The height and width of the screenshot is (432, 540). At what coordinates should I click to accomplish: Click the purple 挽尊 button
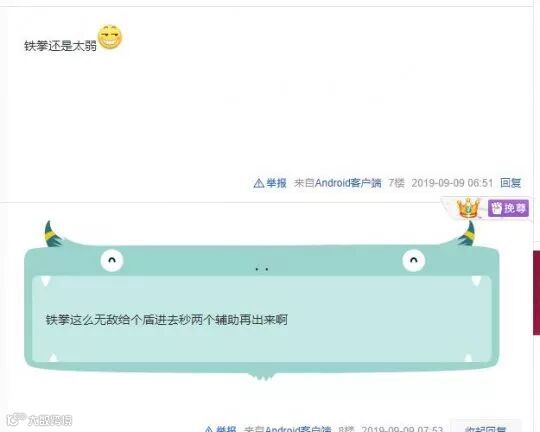tap(508, 208)
